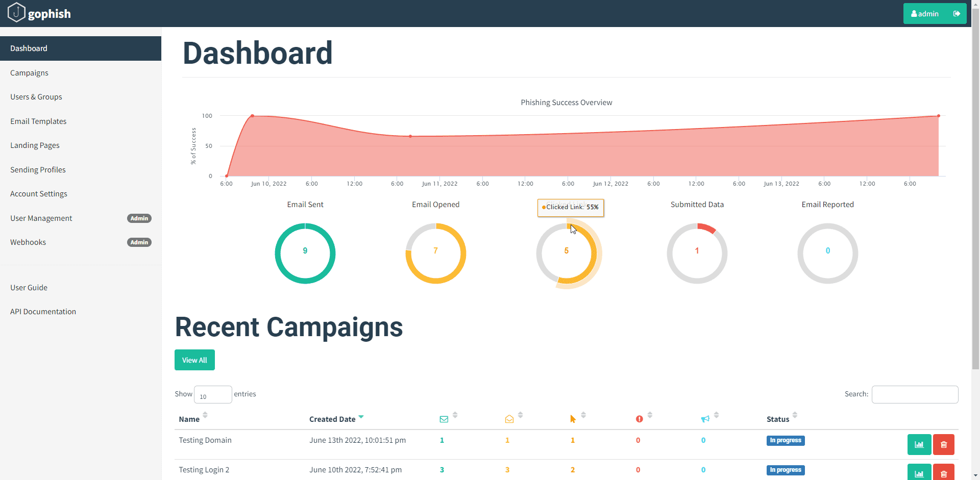Delete the Testing Domain campaign

[x=943, y=444]
